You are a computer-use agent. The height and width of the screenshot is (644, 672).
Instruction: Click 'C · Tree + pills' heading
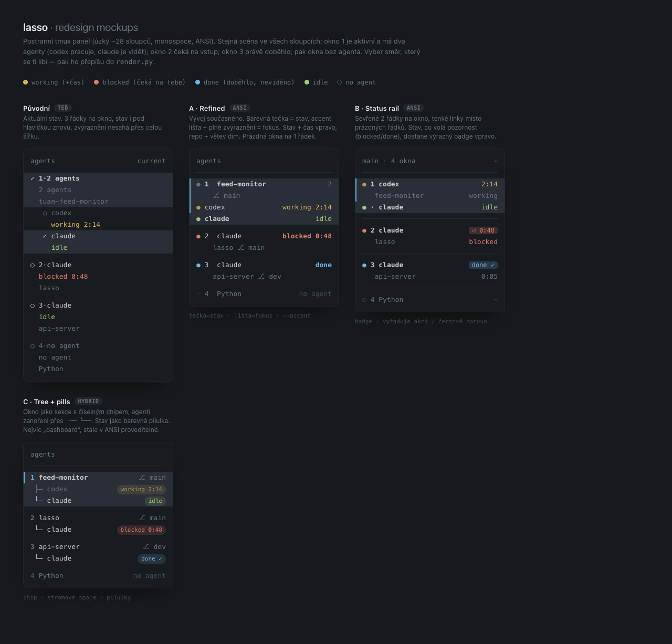coord(46,402)
